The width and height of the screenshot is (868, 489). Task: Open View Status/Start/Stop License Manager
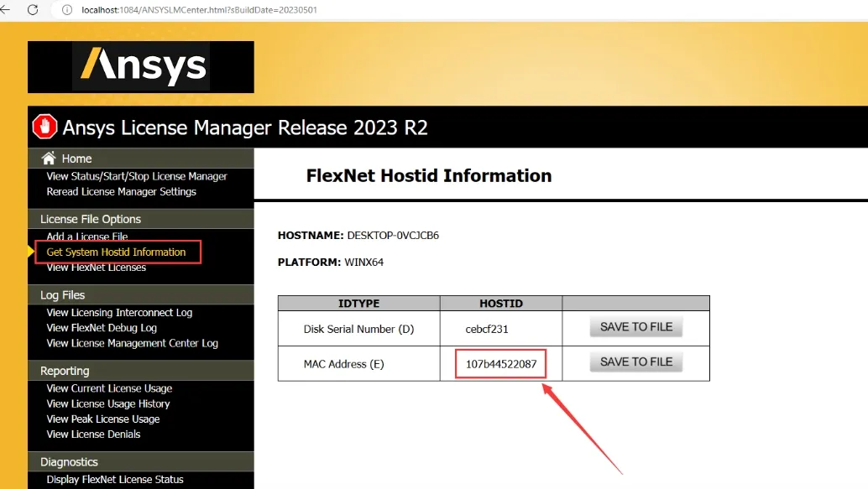click(137, 176)
